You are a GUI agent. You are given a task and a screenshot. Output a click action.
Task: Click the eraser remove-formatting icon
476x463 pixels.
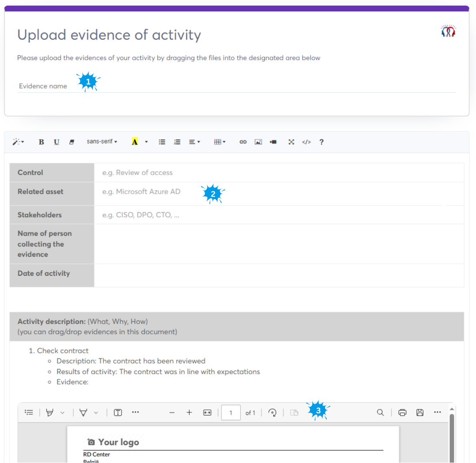coord(72,142)
